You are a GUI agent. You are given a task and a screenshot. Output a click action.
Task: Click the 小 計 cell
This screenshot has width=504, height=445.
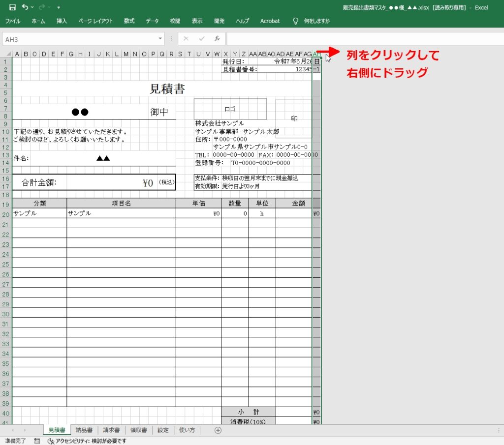tap(249, 412)
